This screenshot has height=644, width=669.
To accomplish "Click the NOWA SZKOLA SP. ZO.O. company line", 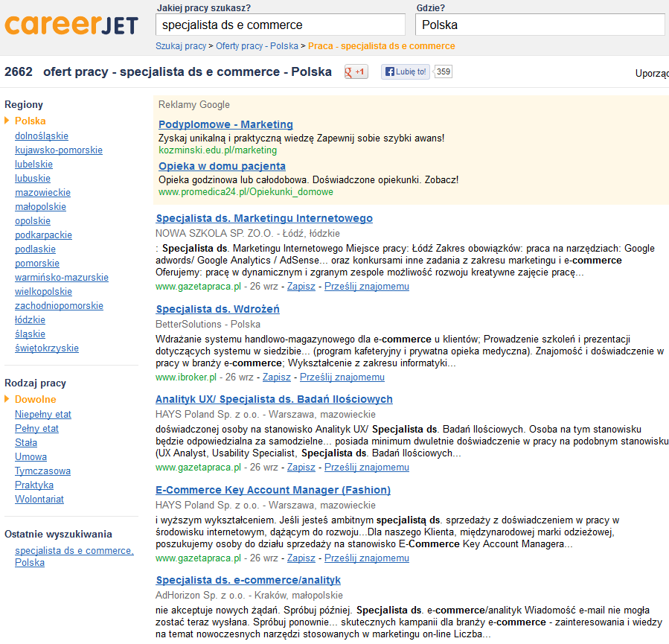I will (x=248, y=234).
